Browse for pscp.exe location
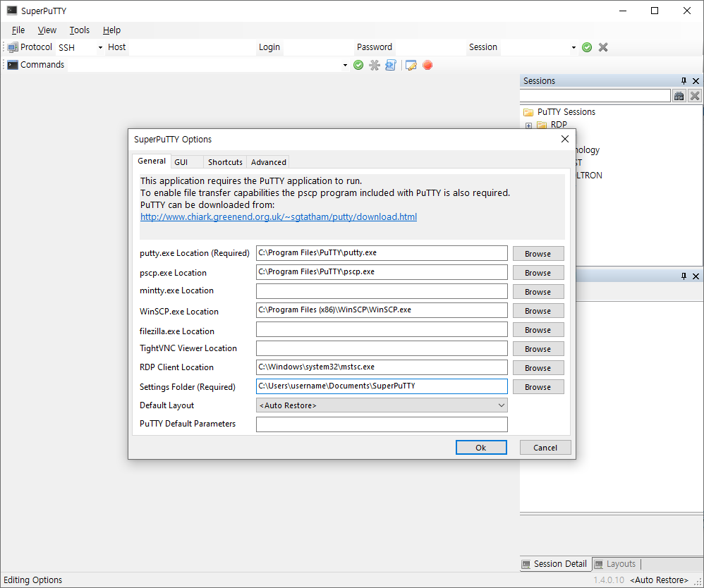 pos(538,273)
